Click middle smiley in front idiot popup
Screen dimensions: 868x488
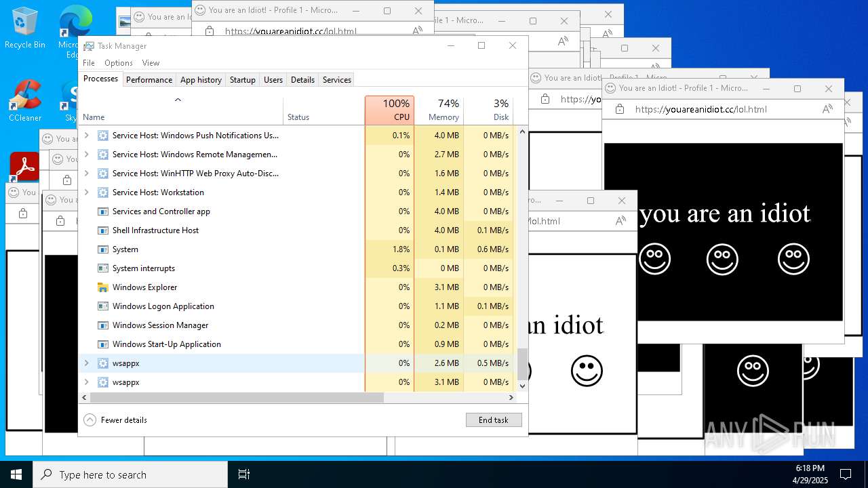722,259
